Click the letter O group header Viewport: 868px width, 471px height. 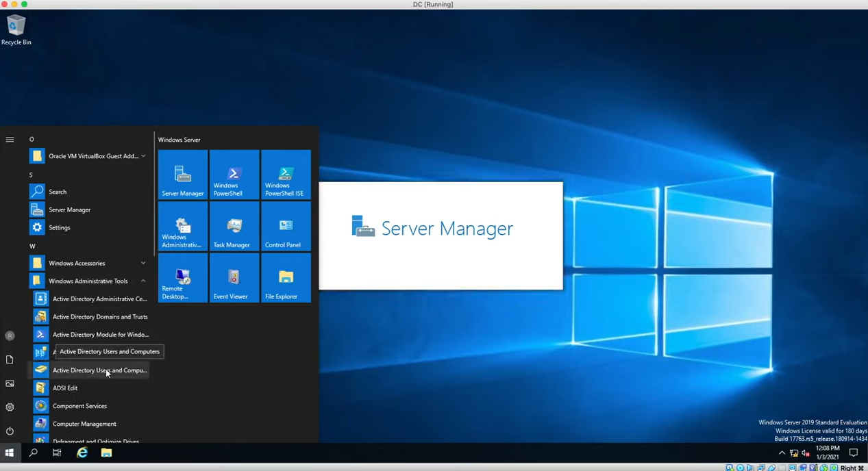click(x=32, y=139)
